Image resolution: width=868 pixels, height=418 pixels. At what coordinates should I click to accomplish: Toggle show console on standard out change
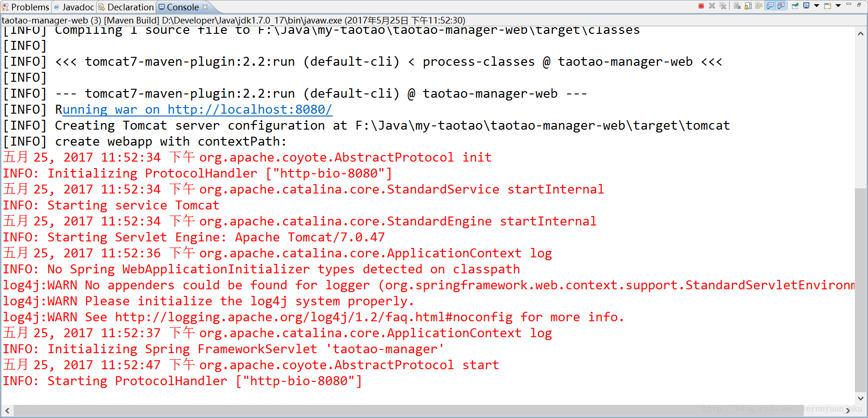point(770,6)
